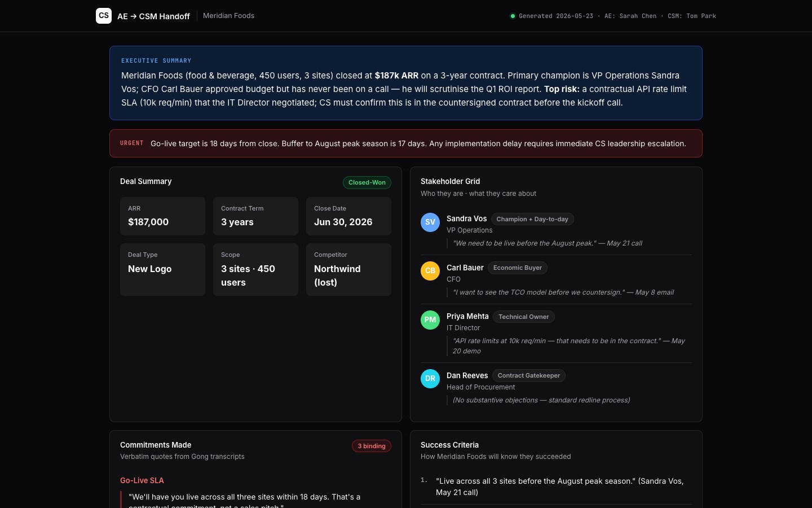Click the Commitments Made heading
Viewport: 812px width, 508px height.
tap(156, 445)
